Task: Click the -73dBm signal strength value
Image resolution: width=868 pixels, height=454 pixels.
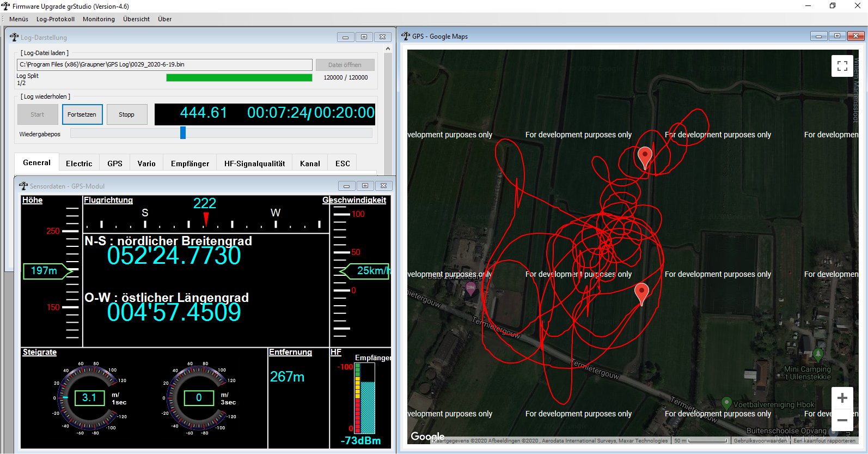Action: point(360,440)
